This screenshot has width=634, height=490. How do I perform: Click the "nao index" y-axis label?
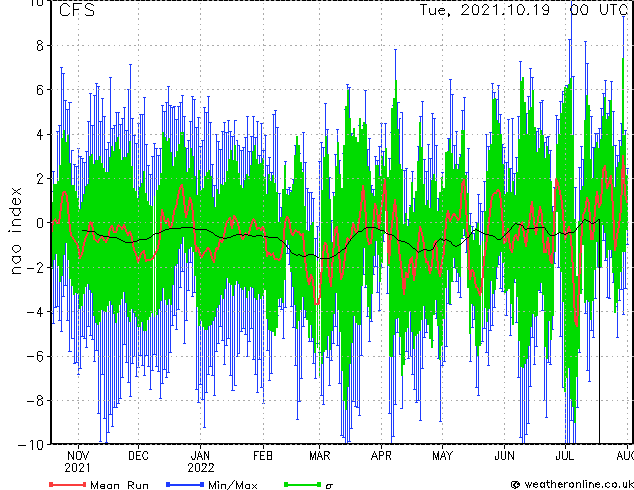17,222
